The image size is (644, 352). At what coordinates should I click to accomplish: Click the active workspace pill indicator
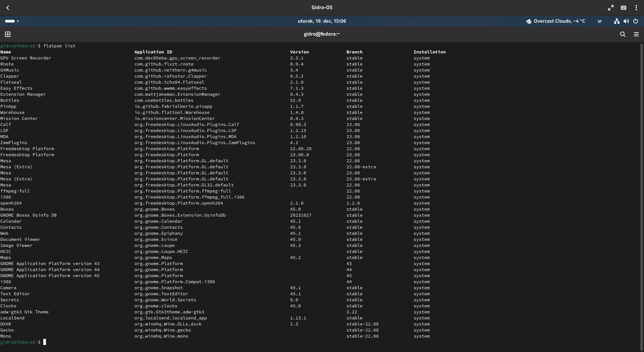pyautogui.click(x=10, y=21)
